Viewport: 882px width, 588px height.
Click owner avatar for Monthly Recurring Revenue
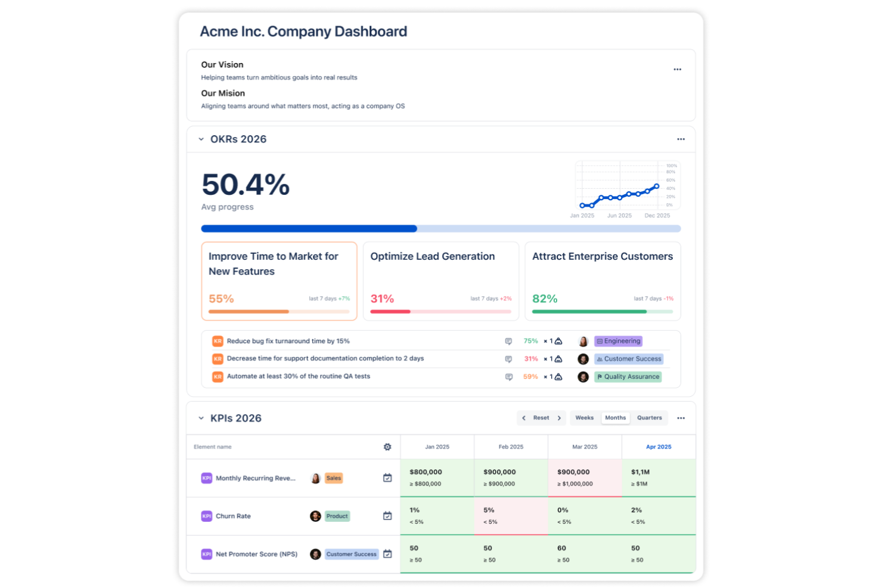[316, 478]
